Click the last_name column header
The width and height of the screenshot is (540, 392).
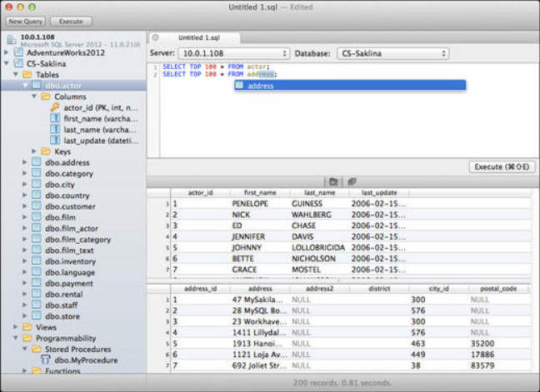point(320,193)
